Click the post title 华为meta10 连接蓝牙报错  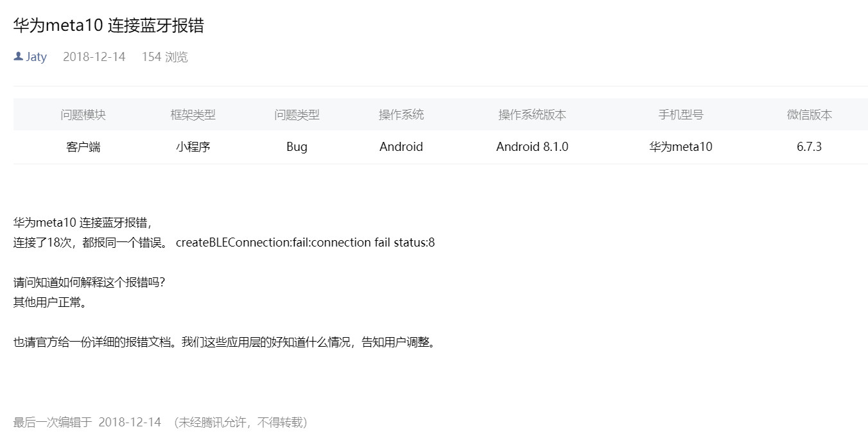(x=108, y=25)
